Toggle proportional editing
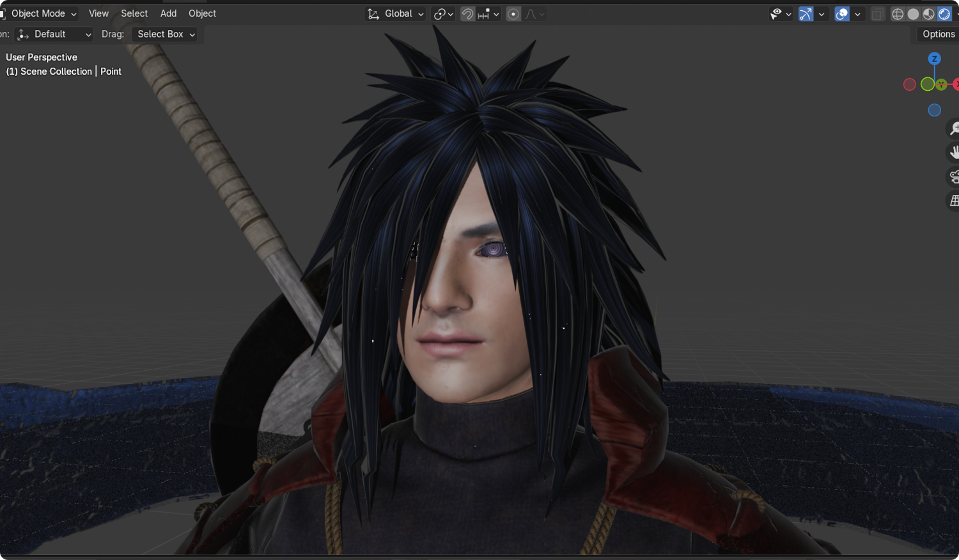The width and height of the screenshot is (959, 560). 513,13
